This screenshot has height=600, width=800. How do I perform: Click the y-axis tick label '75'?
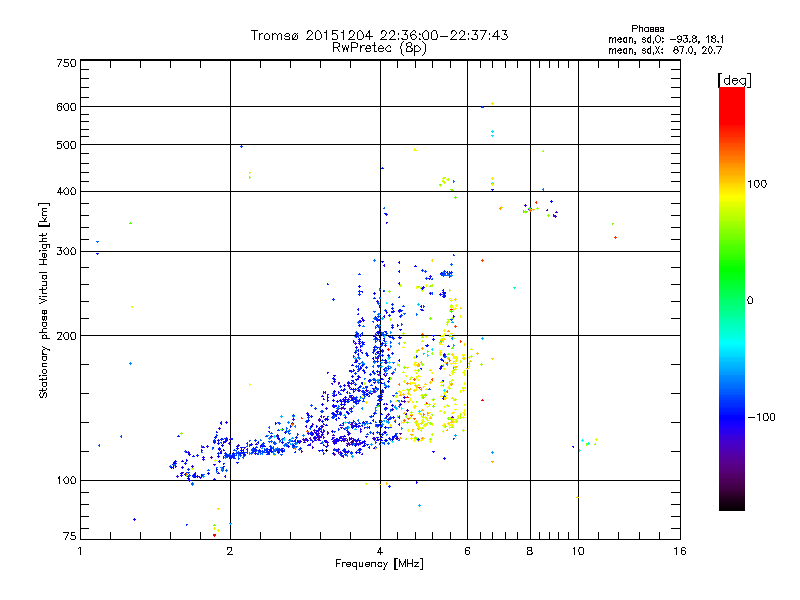(70, 536)
